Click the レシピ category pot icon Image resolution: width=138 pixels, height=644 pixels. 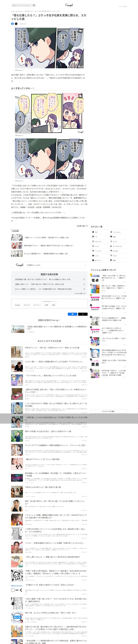(x=93, y=255)
